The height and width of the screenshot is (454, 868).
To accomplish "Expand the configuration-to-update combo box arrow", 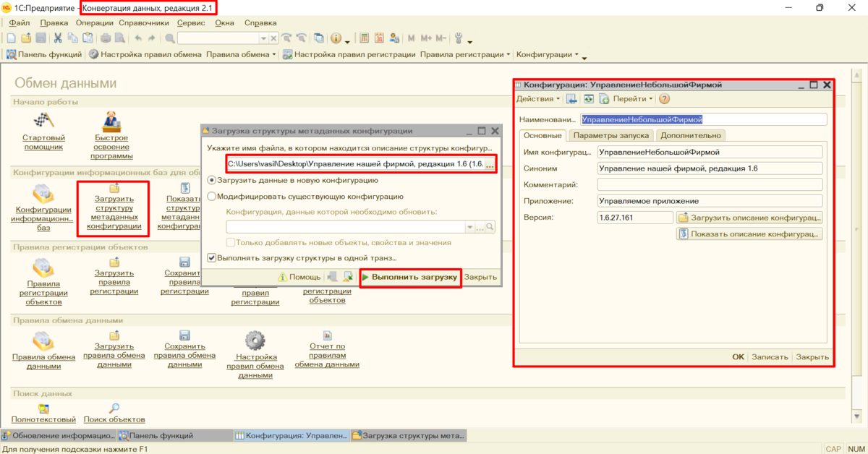I will [x=469, y=227].
